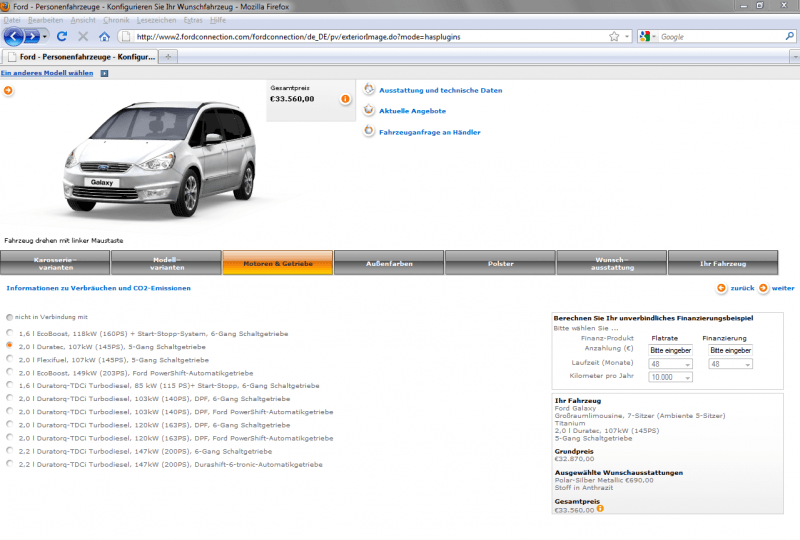Viewport: 800px width, 540px height.
Task: Select 2,0 l Duratec 107kW radio button
Action: click(x=10, y=346)
